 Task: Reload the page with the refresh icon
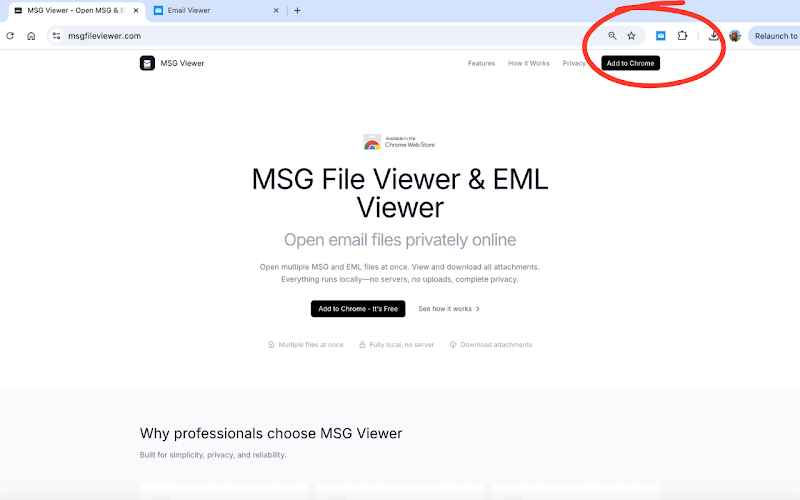point(10,36)
